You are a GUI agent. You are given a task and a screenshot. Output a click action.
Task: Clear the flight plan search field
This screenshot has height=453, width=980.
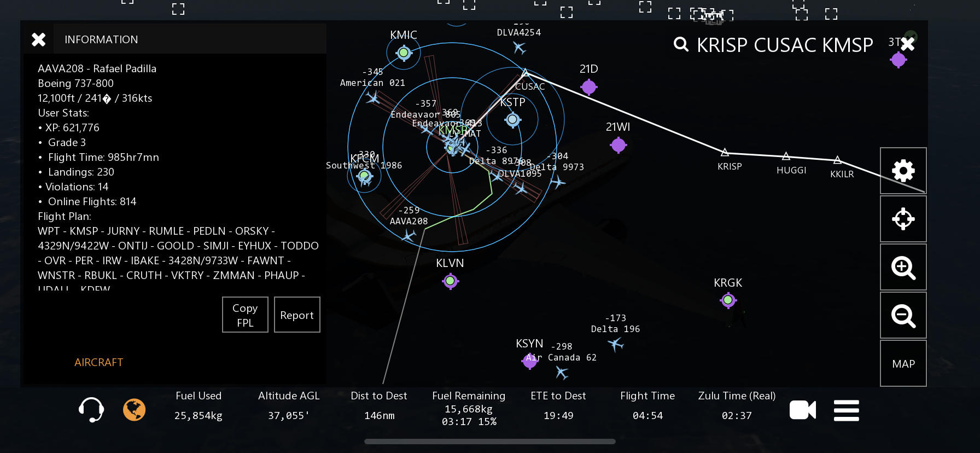[908, 44]
